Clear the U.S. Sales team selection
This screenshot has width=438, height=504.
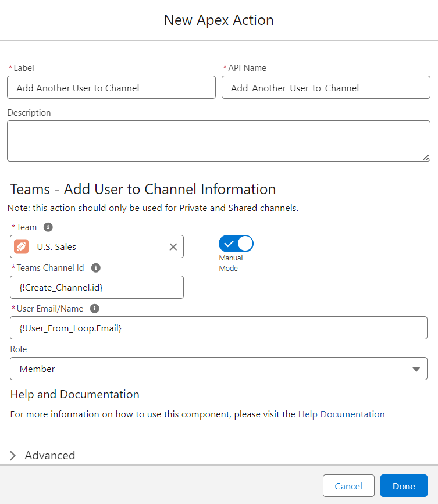click(x=173, y=247)
